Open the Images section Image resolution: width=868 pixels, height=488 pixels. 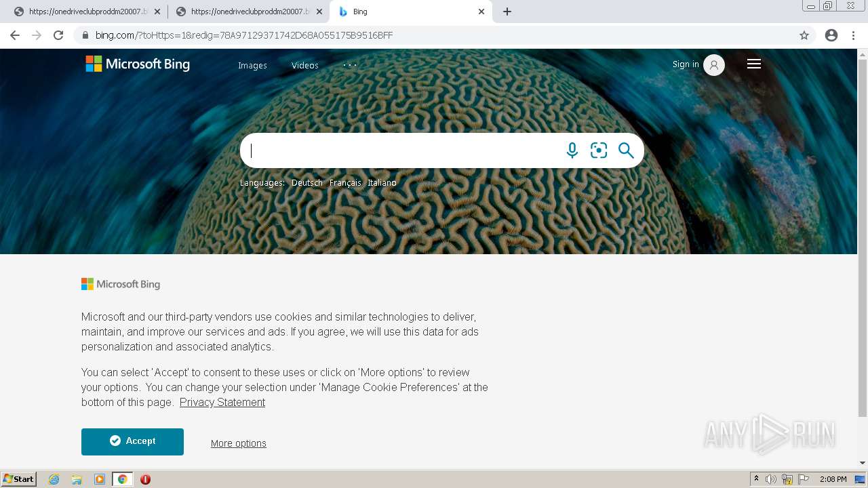coord(252,65)
